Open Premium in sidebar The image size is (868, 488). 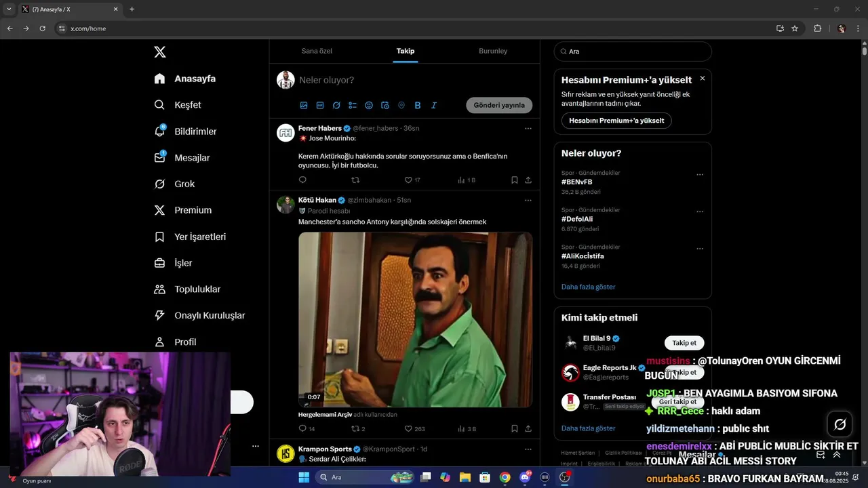[x=182, y=210]
